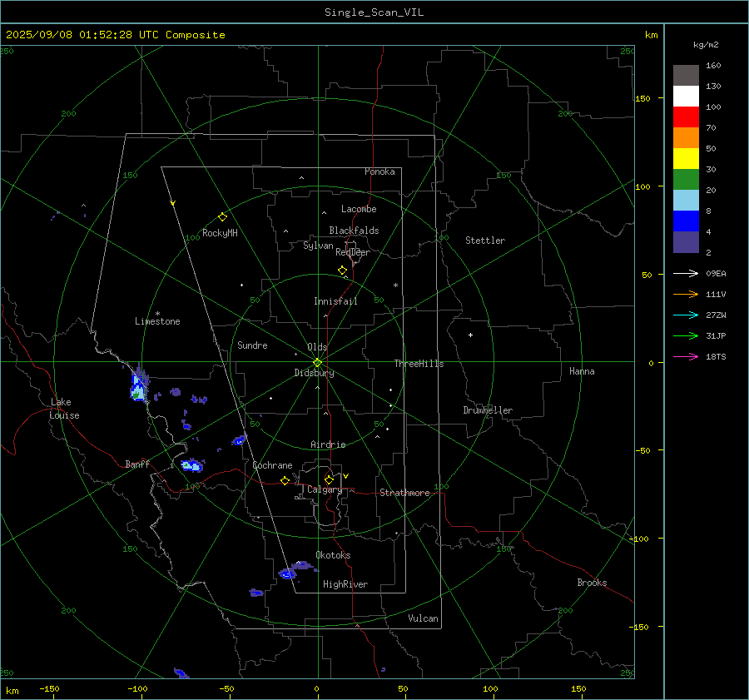
Task: Select the yellow diamond marker above the Calgary label
Action: (329, 479)
